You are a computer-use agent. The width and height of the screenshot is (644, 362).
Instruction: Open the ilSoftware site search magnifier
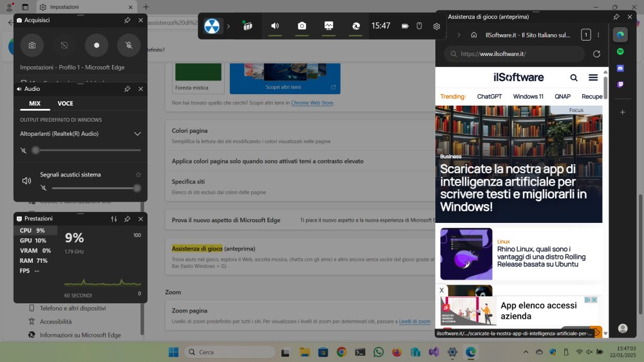(574, 77)
